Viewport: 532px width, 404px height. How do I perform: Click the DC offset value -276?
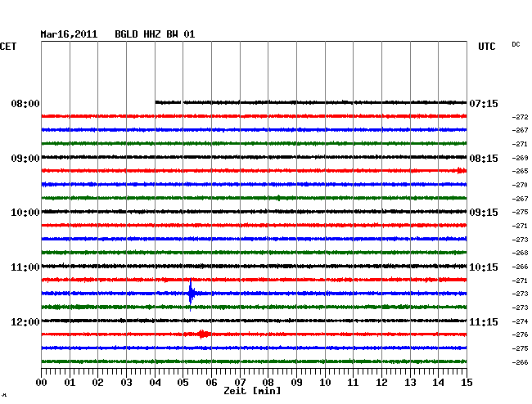point(521,334)
